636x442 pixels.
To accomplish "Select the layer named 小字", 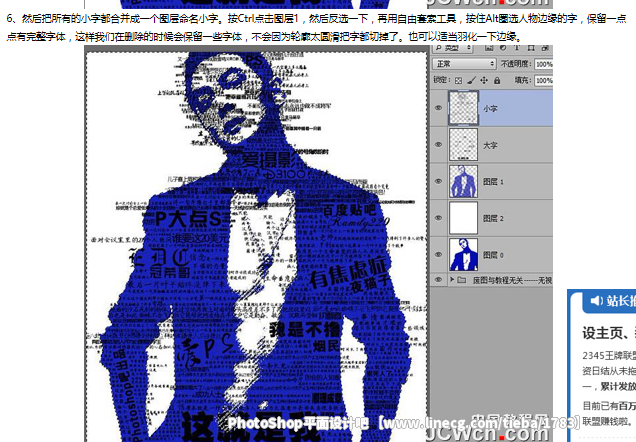I will (490, 108).
